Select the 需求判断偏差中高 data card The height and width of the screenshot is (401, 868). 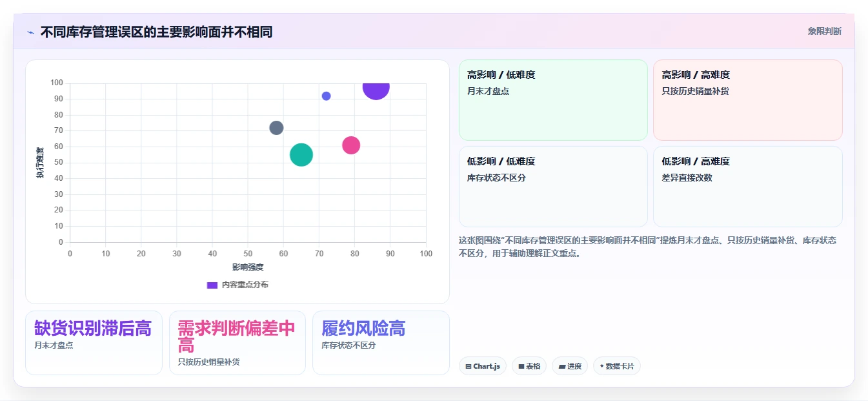[x=237, y=343]
